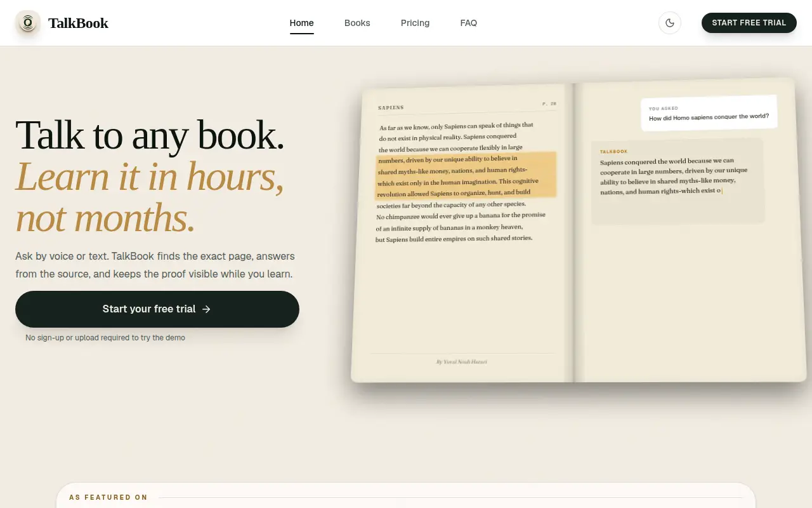This screenshot has width=812, height=508.
Task: Click the 'How did Homo sapiens conquer the world?' bubble
Action: coord(709,113)
